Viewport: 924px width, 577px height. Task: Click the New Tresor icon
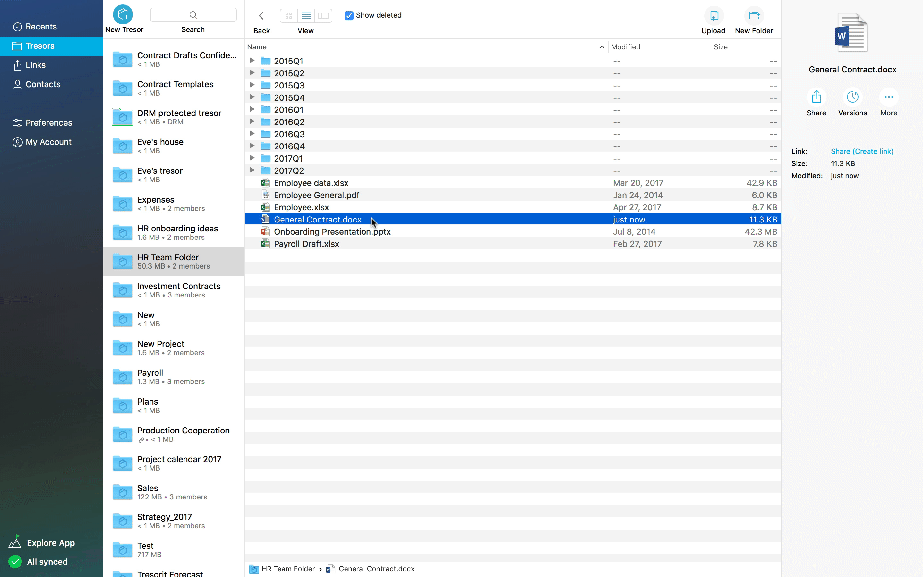click(x=123, y=15)
